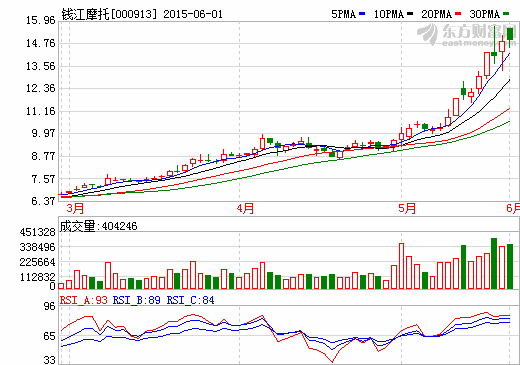Screen dimensions: 520x365
Task: Click the chart title 钱江摩托[000913]
Action: (x=109, y=14)
